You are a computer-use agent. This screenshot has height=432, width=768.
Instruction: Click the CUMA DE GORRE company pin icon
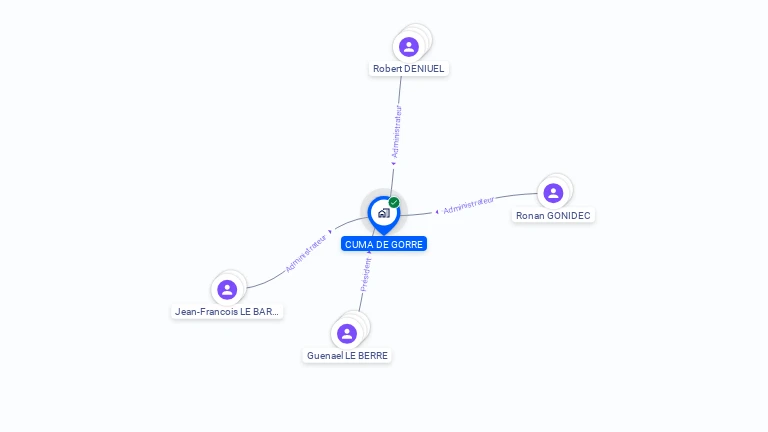coord(384,215)
